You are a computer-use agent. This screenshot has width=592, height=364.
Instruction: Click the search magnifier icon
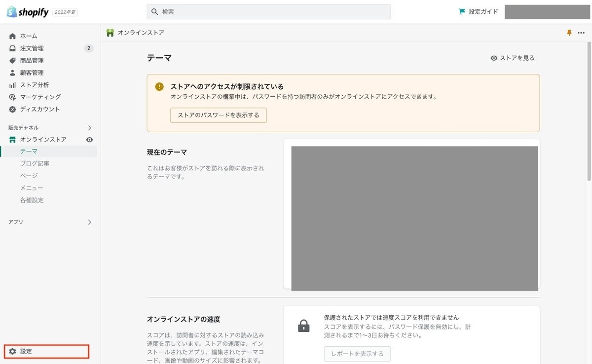pos(155,12)
